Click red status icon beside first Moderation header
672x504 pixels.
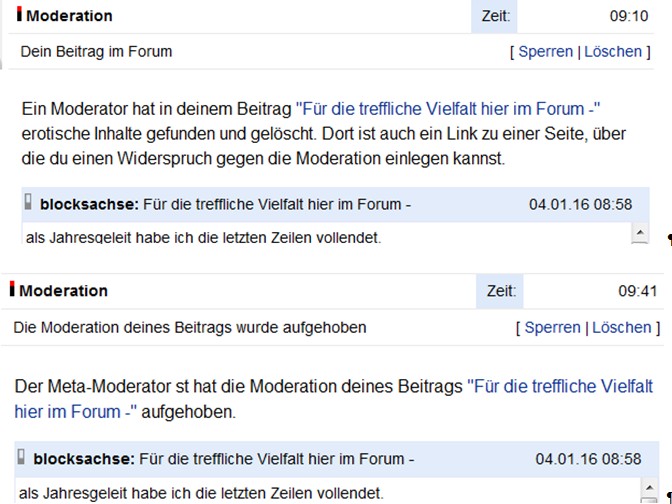(20, 14)
